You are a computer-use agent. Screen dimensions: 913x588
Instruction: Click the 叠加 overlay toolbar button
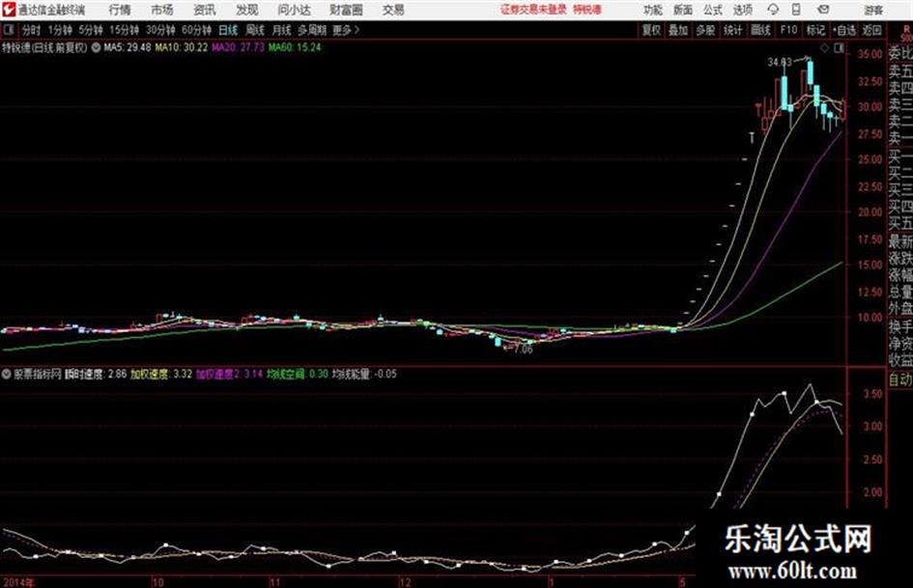678,30
